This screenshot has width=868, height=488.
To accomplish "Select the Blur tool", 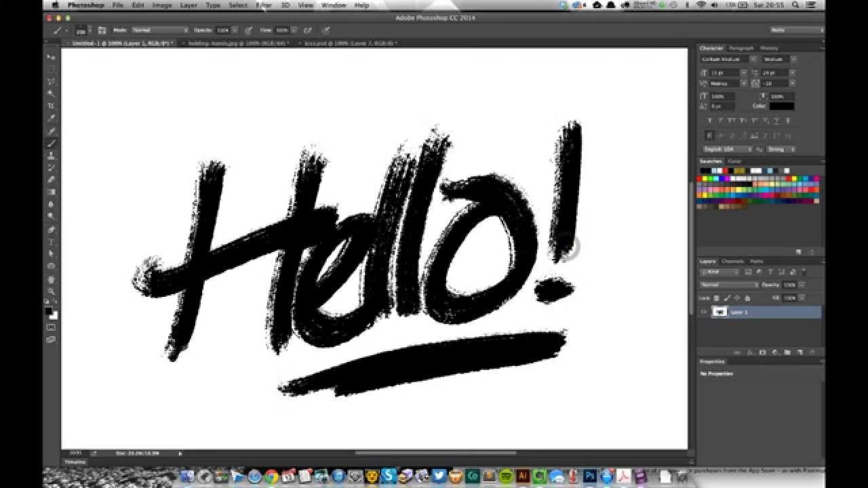I will point(51,204).
